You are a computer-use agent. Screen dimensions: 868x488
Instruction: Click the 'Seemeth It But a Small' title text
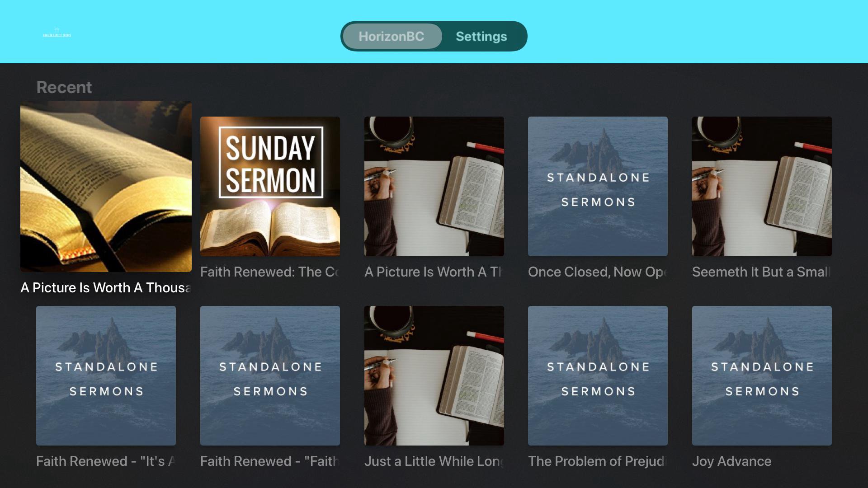click(x=762, y=272)
